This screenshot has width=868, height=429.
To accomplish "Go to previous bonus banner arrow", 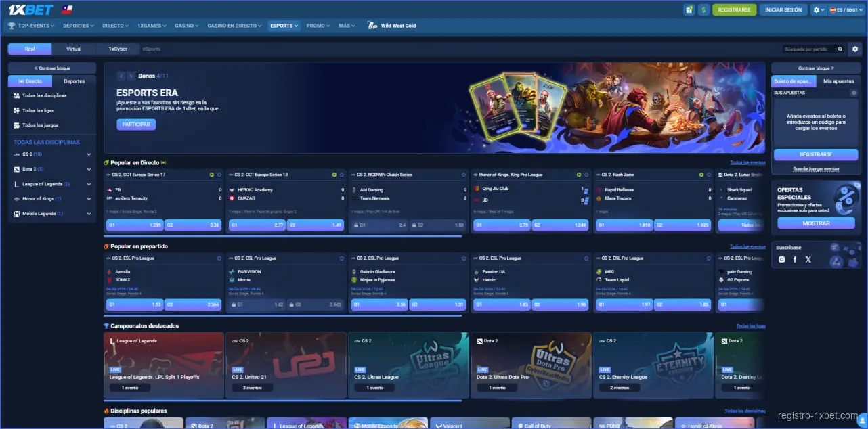I will (121, 76).
